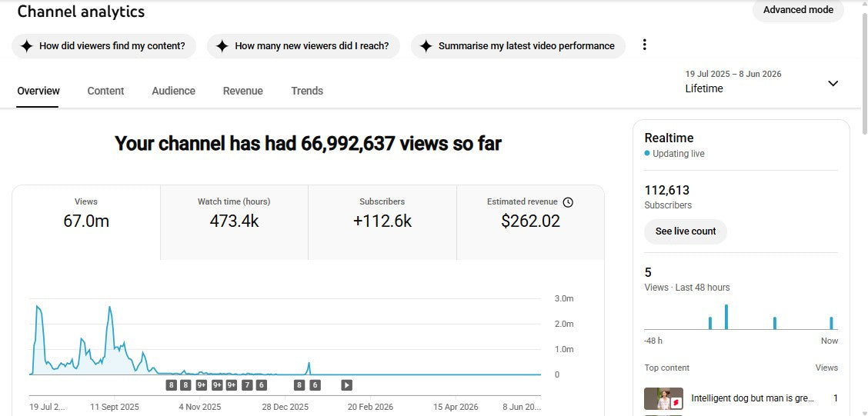
Task: Select the Estimated revenue metric card
Action: coord(530,222)
